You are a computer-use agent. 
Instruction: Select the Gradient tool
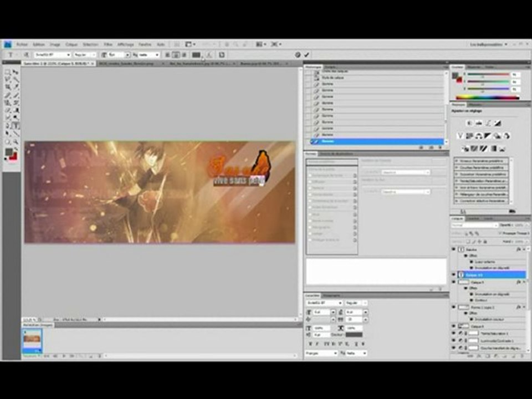tap(16, 111)
